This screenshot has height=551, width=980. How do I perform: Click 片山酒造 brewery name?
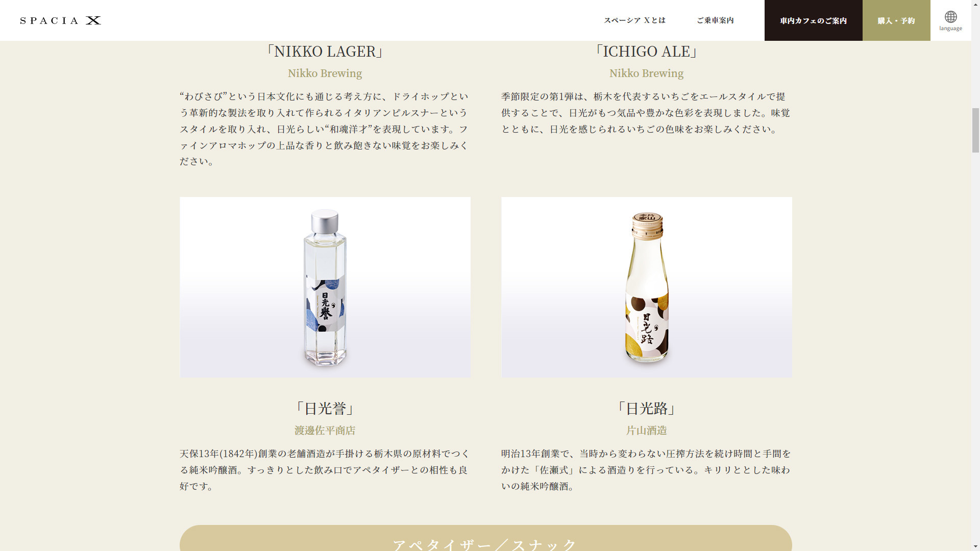[x=647, y=431]
